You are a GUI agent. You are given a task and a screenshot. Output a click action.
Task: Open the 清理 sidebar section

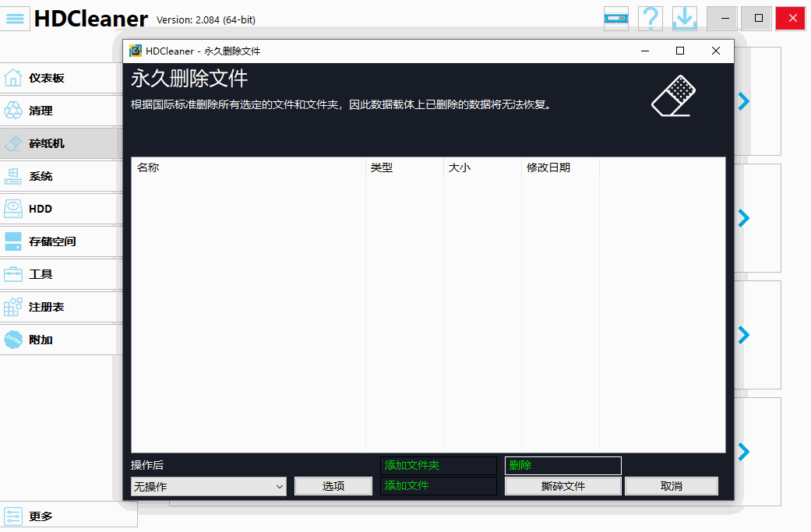tap(61, 111)
